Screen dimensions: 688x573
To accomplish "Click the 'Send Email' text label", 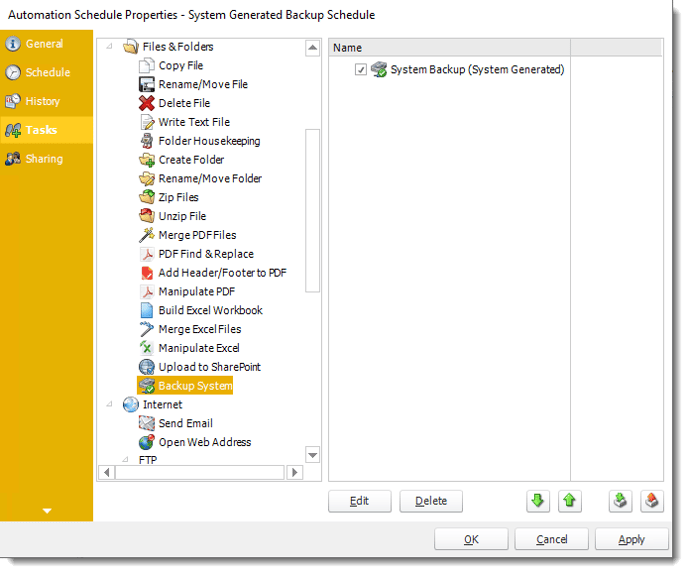I will 186,423.
